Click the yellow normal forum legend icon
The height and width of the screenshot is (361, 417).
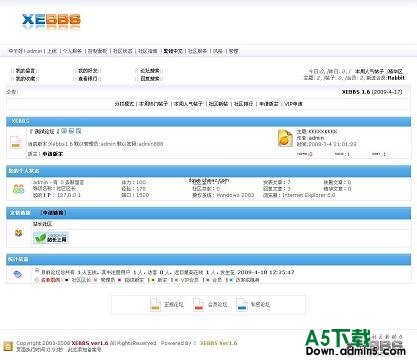(155, 304)
